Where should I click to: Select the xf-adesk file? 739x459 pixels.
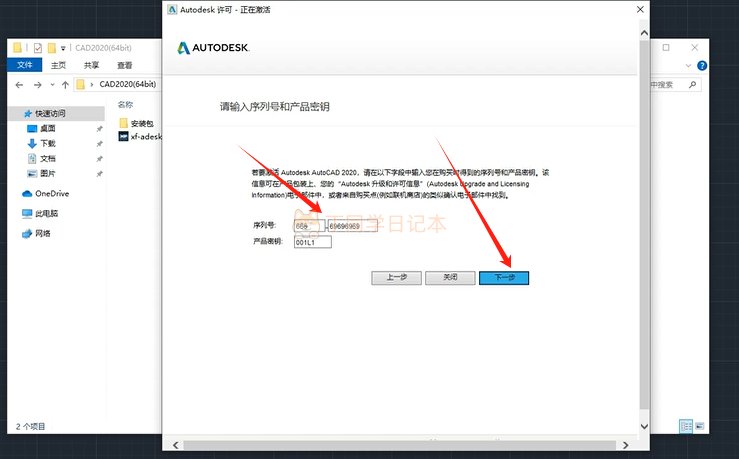(140, 137)
